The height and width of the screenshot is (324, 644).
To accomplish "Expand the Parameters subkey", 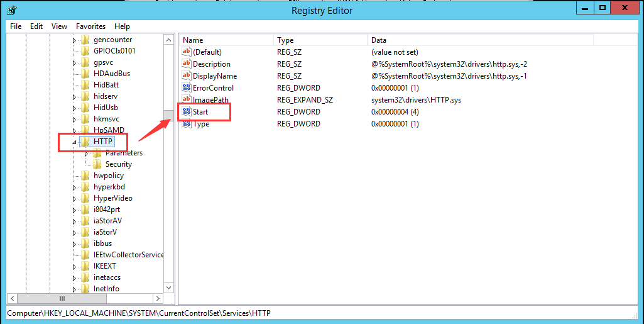I will (86, 154).
